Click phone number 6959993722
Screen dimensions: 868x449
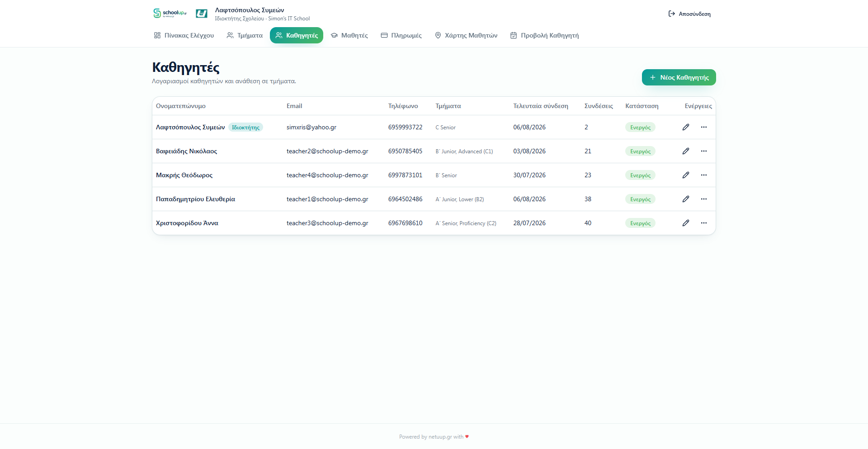point(406,127)
